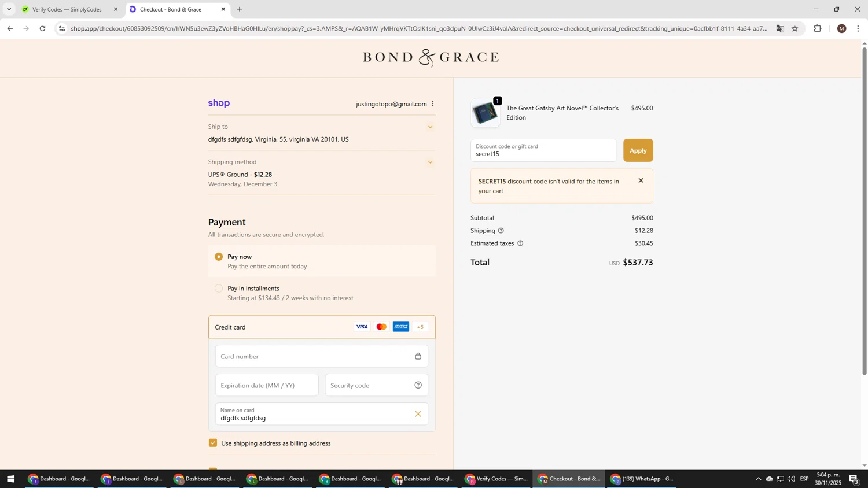This screenshot has width=868, height=488.
Task: Click the Visa card icon
Action: pyautogui.click(x=362, y=327)
